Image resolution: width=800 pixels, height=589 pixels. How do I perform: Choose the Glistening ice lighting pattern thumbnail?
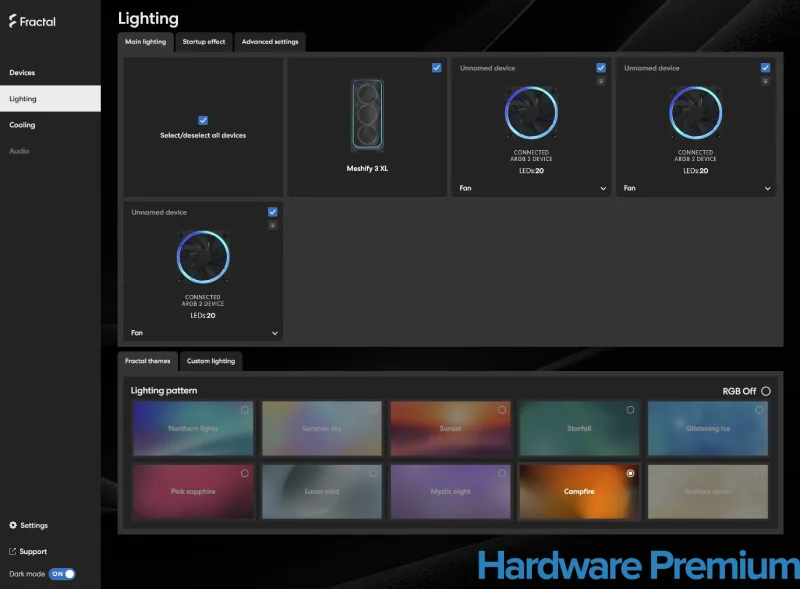pos(708,428)
